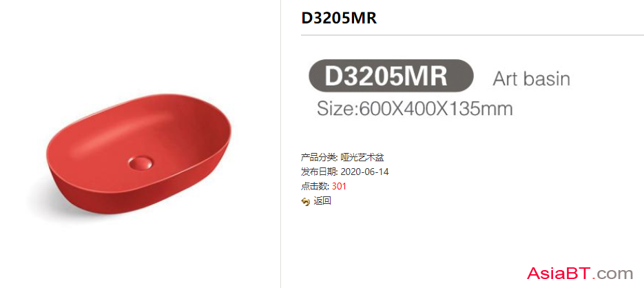Click the red AsiaBT part of the logo
This screenshot has height=288, width=644.
[559, 274]
